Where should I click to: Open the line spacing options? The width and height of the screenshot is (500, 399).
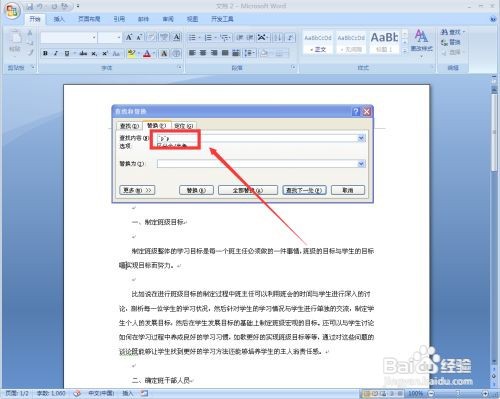(249, 53)
